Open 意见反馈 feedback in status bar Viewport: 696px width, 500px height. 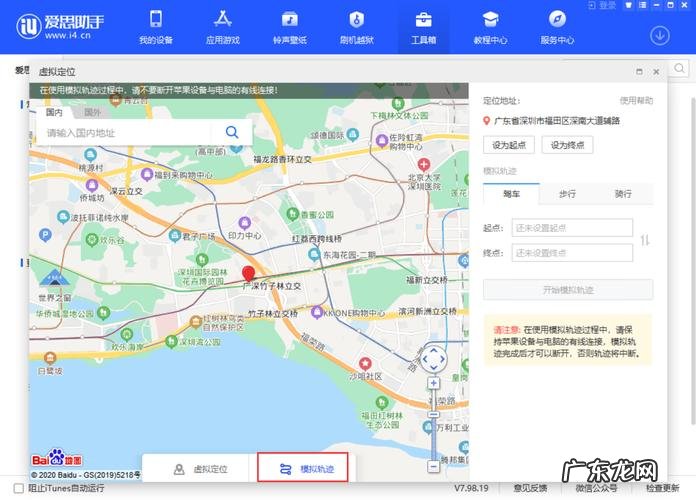pos(530,488)
